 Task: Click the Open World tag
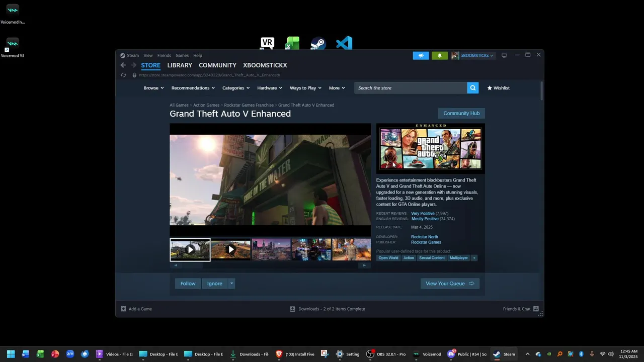(388, 258)
